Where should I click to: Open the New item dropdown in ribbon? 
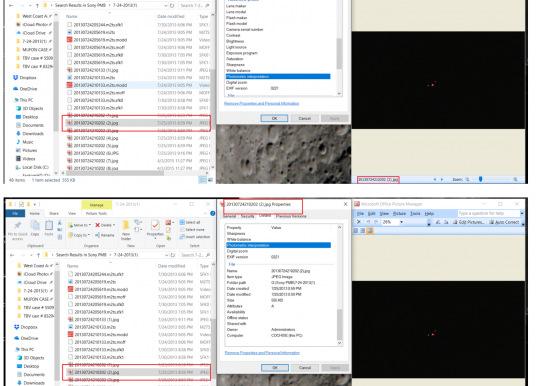tap(138, 222)
